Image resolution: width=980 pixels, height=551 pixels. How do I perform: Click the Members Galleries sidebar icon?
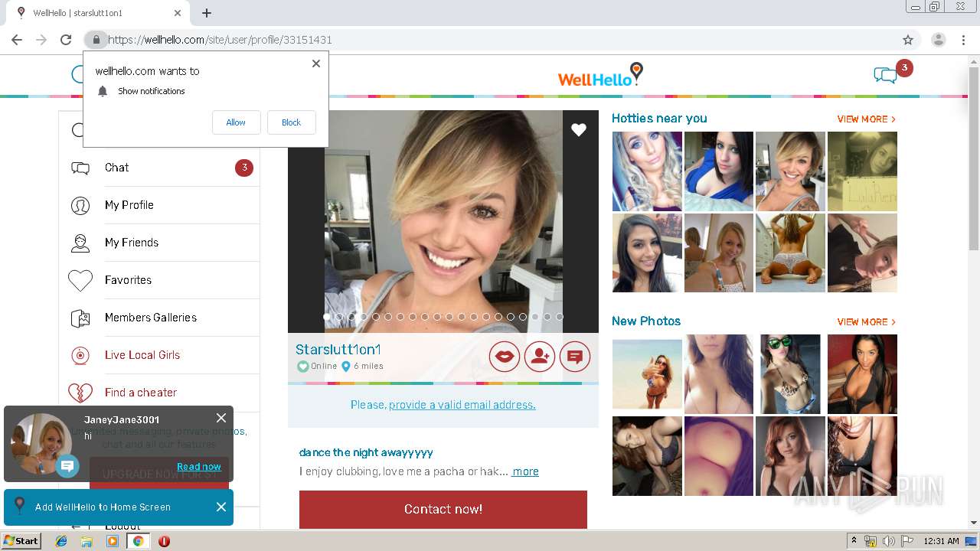[x=80, y=318]
